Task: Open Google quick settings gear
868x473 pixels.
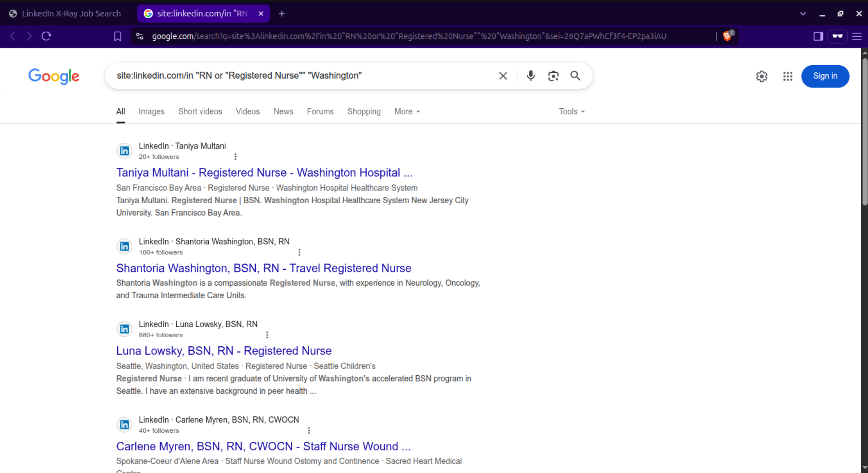Action: 761,76
